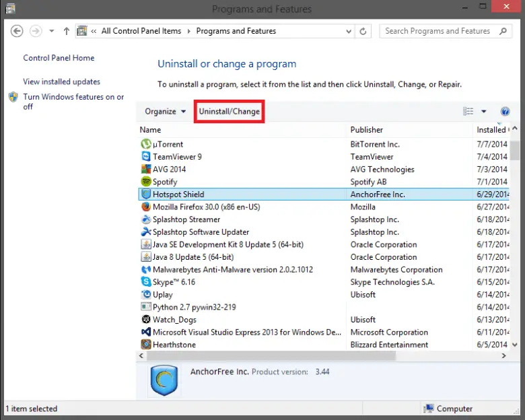525x420 pixels.
Task: Select the TeamViewer 9 program name
Action: (x=177, y=157)
